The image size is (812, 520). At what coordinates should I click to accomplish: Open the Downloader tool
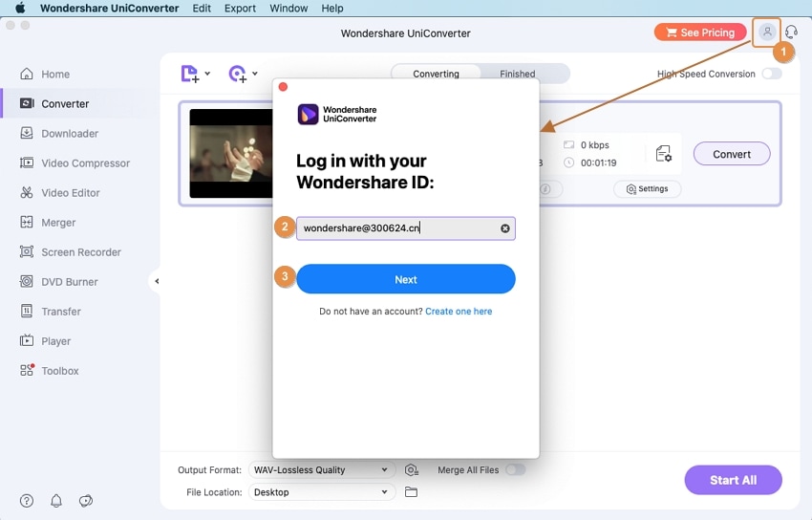[x=59, y=134]
